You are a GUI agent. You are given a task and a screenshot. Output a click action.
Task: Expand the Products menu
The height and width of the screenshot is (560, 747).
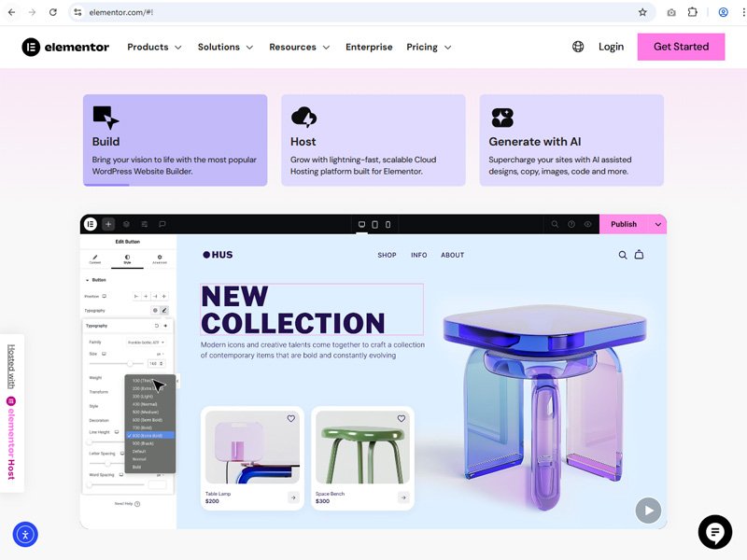[155, 47]
